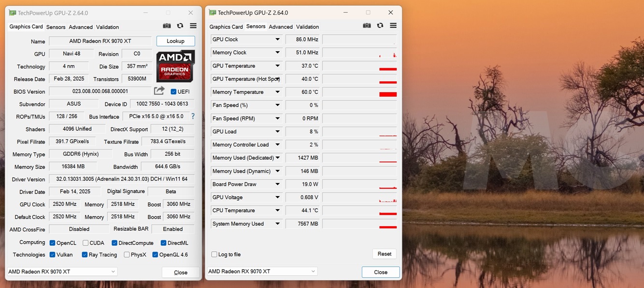Click the BIOS export share icon

(159, 91)
